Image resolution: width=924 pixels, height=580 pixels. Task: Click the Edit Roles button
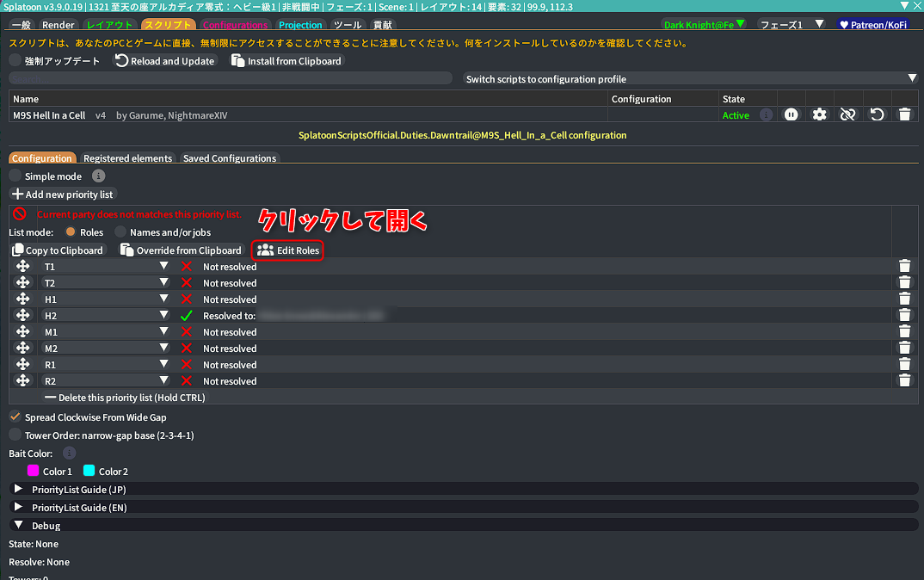288,250
